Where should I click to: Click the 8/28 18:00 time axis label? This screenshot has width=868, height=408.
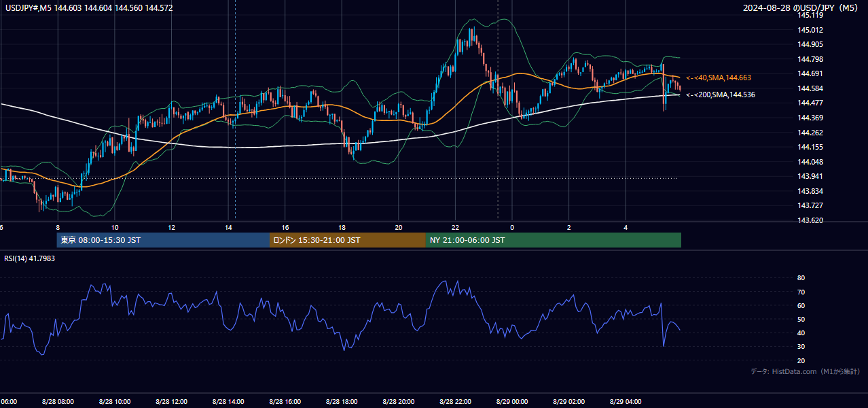click(x=342, y=402)
